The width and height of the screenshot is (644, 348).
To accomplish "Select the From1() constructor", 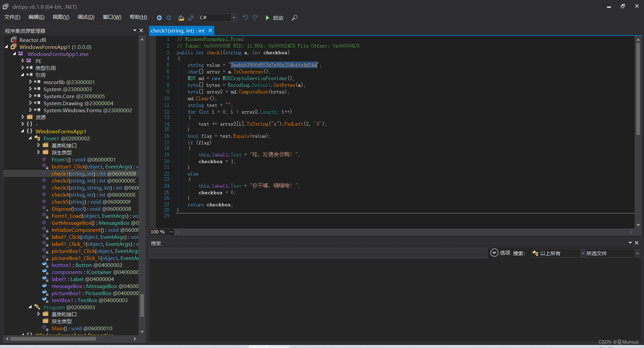I will pyautogui.click(x=84, y=159).
